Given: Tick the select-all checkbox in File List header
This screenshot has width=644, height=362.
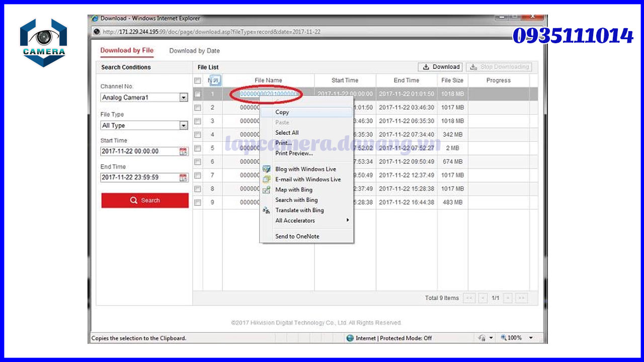Looking at the screenshot, I should click(x=198, y=80).
